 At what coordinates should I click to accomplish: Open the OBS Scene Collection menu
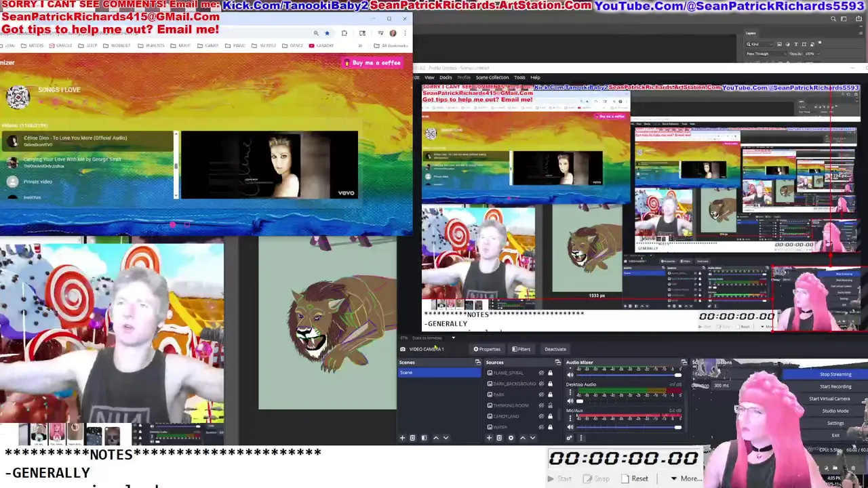tap(492, 77)
